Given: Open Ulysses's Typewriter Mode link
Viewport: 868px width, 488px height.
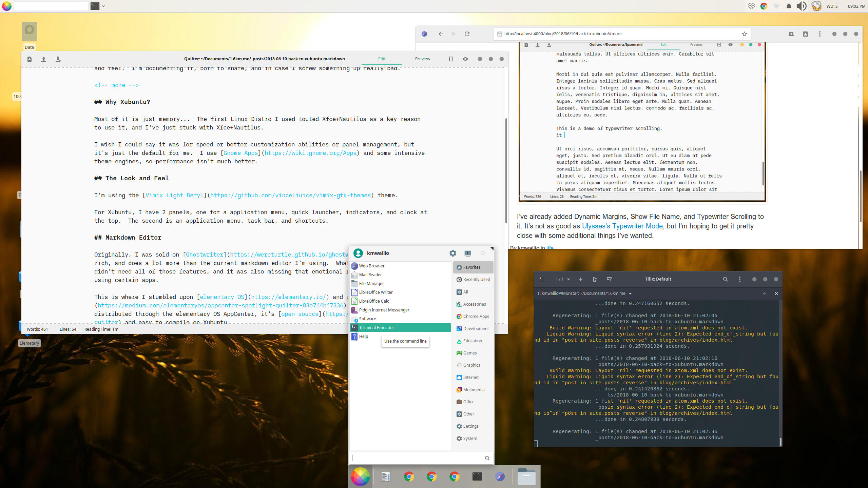Looking at the screenshot, I should [622, 226].
